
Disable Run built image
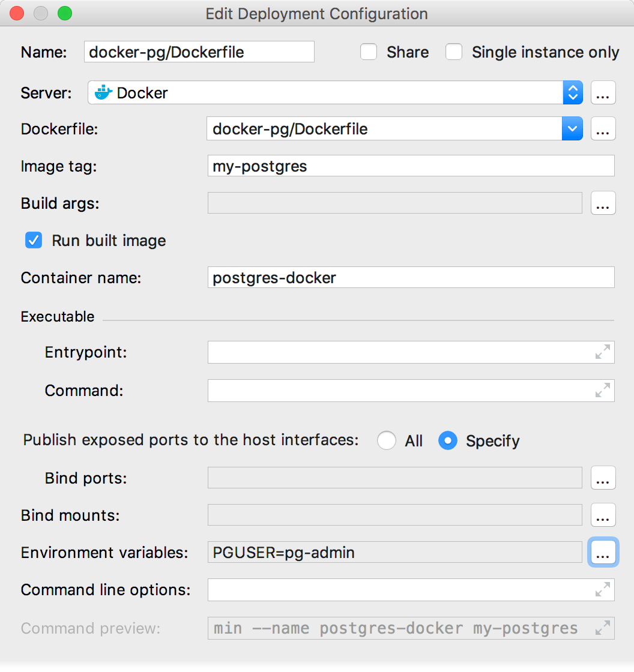(34, 240)
